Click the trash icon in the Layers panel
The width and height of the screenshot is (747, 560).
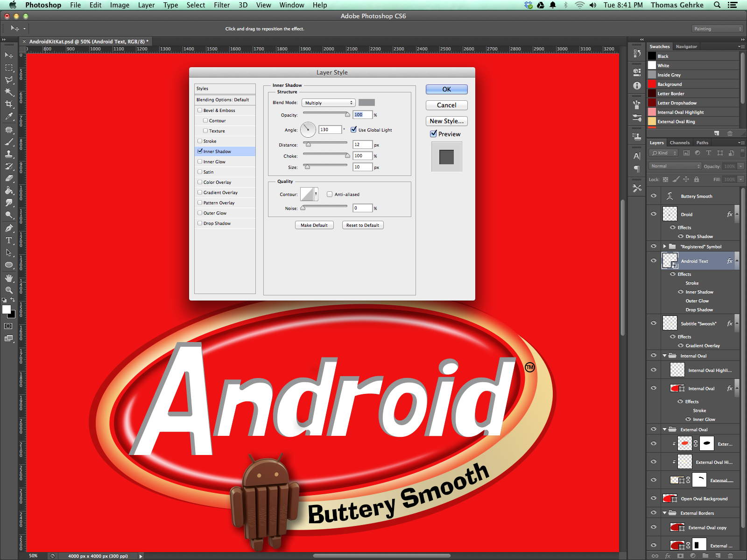pyautogui.click(x=730, y=556)
